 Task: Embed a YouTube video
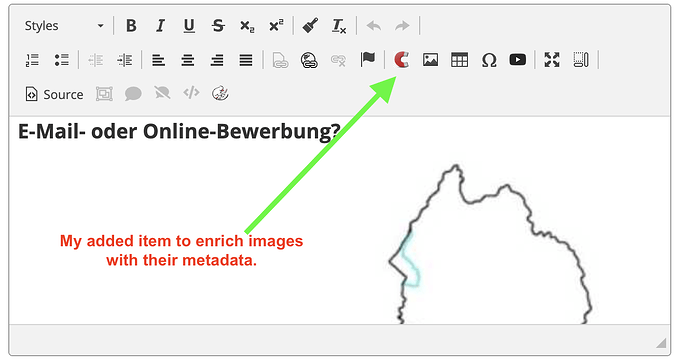[518, 59]
